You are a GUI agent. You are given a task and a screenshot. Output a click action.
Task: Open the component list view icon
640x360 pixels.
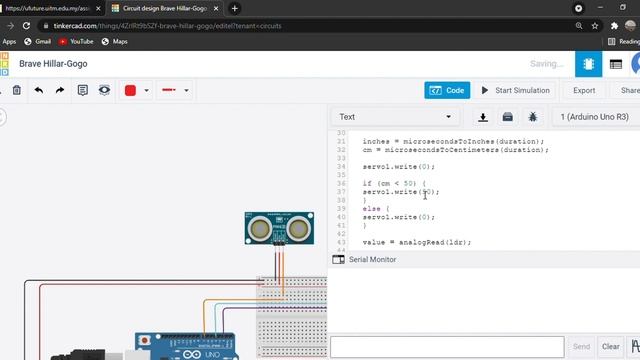point(616,64)
